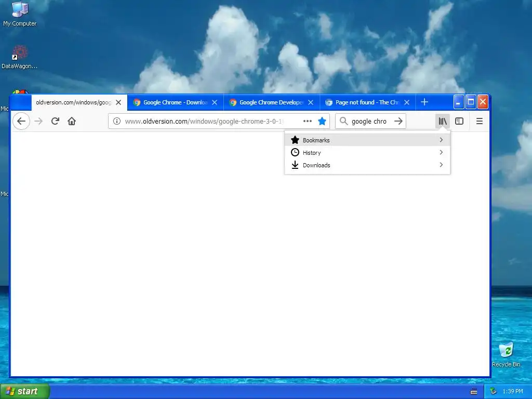Image resolution: width=532 pixels, height=399 pixels.
Task: Maximize the Firefox window
Action: (x=471, y=102)
